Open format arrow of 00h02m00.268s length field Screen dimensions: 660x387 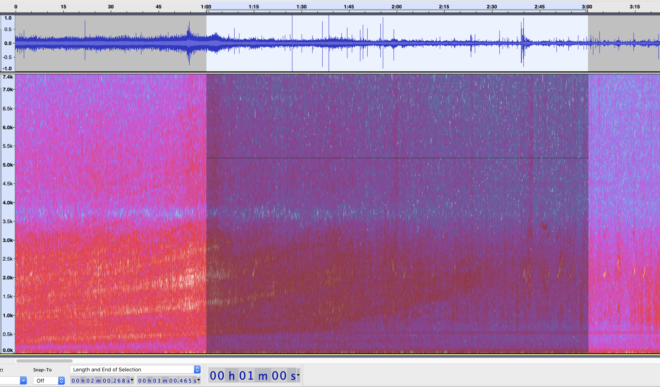click(x=132, y=381)
